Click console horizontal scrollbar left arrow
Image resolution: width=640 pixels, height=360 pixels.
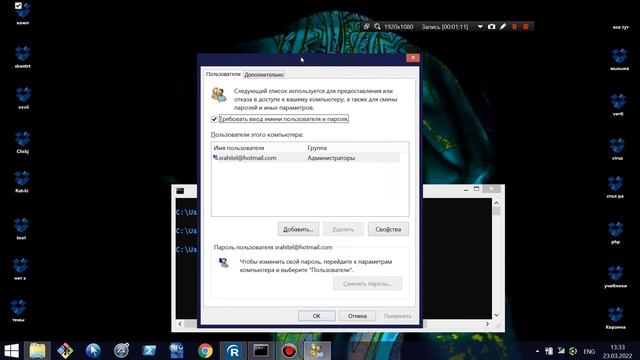pos(180,324)
